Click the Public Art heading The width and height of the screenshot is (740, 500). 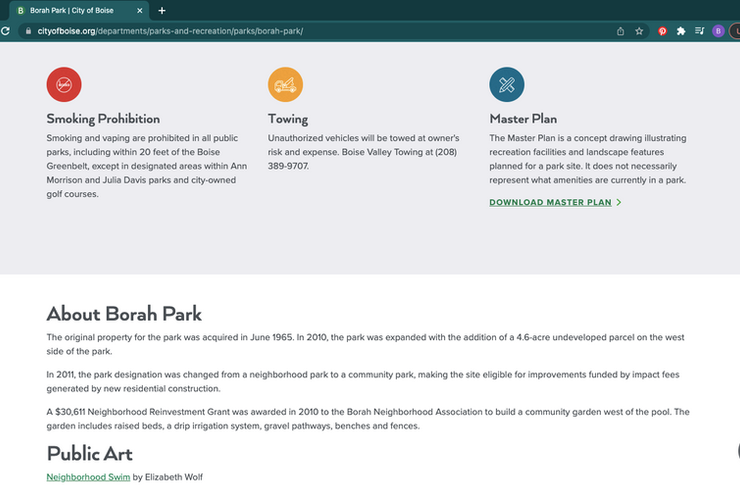click(90, 453)
